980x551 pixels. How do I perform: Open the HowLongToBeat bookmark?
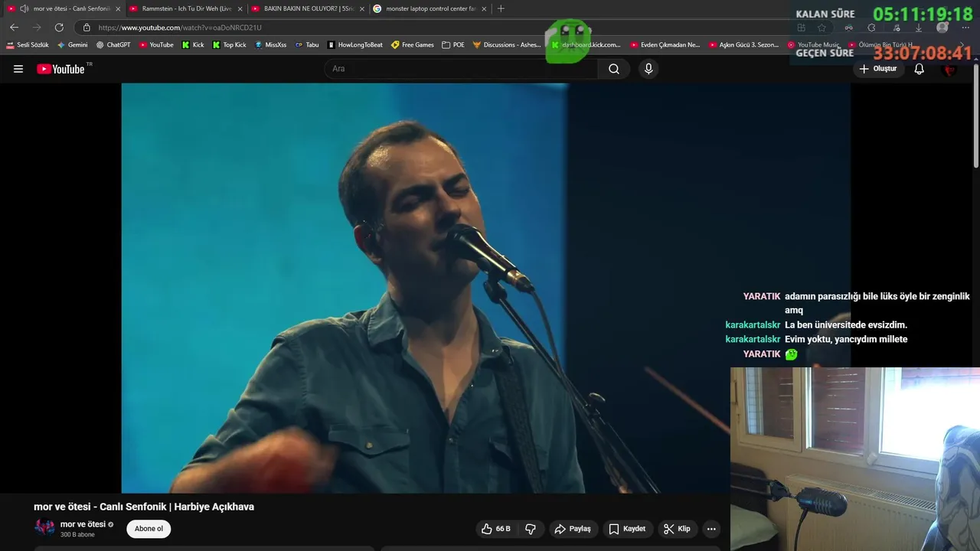pyautogui.click(x=355, y=45)
